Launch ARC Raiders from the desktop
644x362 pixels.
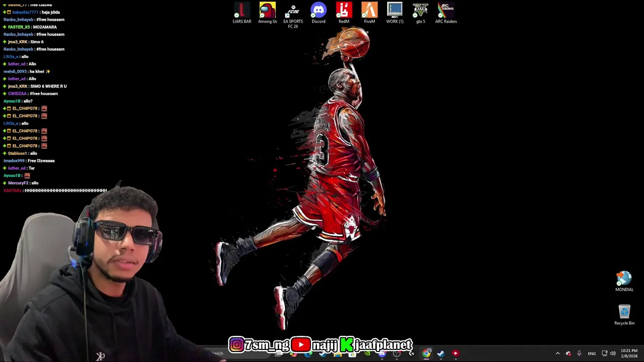point(446,13)
